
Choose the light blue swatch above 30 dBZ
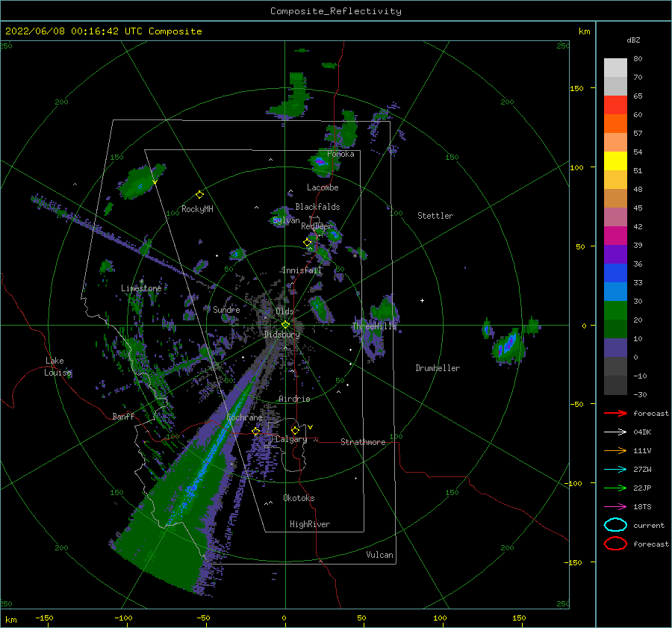click(x=615, y=291)
